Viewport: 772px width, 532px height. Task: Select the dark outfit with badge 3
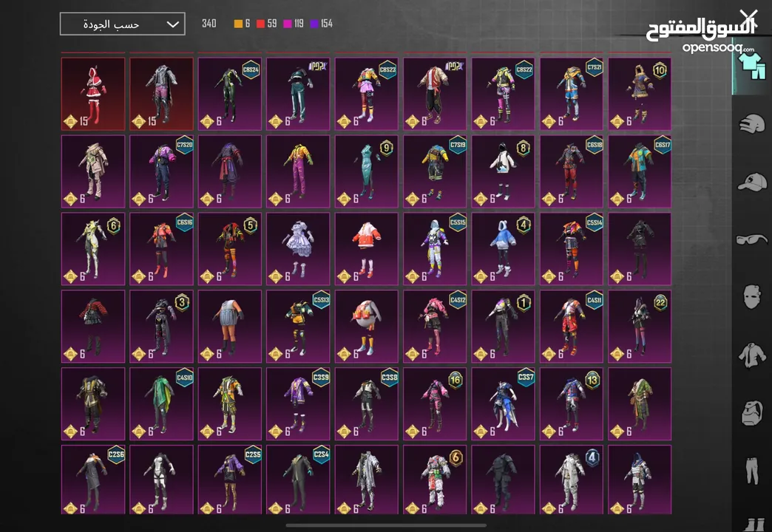[x=161, y=327]
